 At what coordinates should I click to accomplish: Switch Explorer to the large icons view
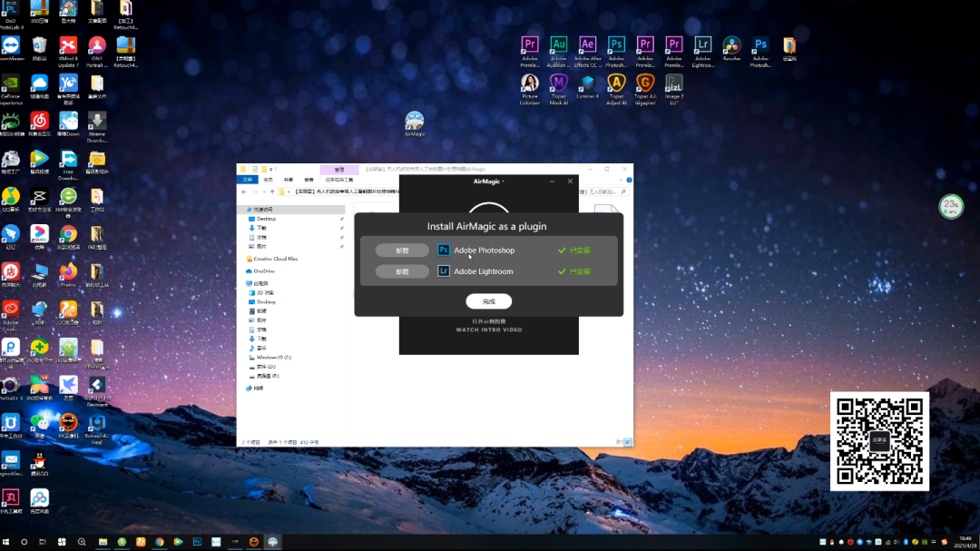(x=628, y=442)
